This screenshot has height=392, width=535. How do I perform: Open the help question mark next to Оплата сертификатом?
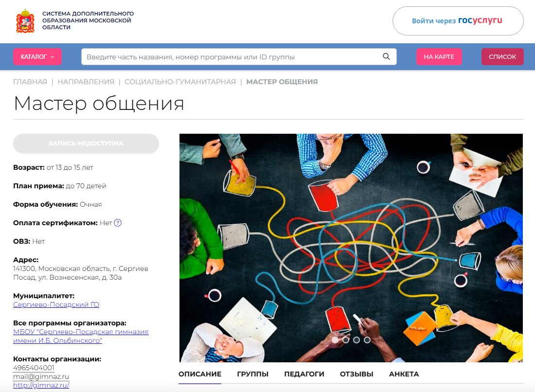click(117, 223)
